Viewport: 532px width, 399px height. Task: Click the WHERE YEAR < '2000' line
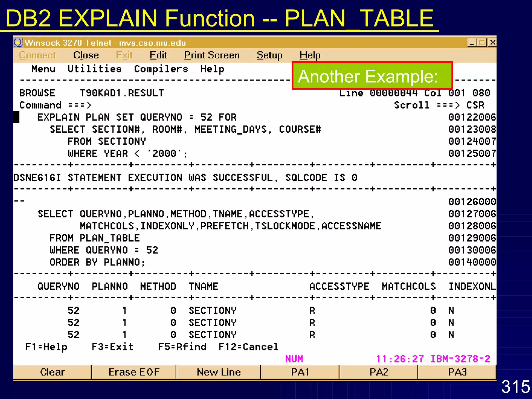(x=127, y=154)
